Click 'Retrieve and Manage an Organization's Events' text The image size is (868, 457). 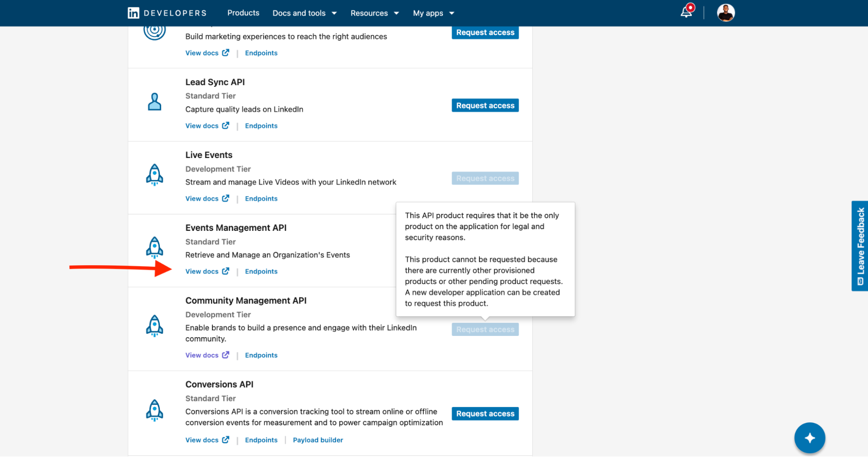pyautogui.click(x=267, y=255)
